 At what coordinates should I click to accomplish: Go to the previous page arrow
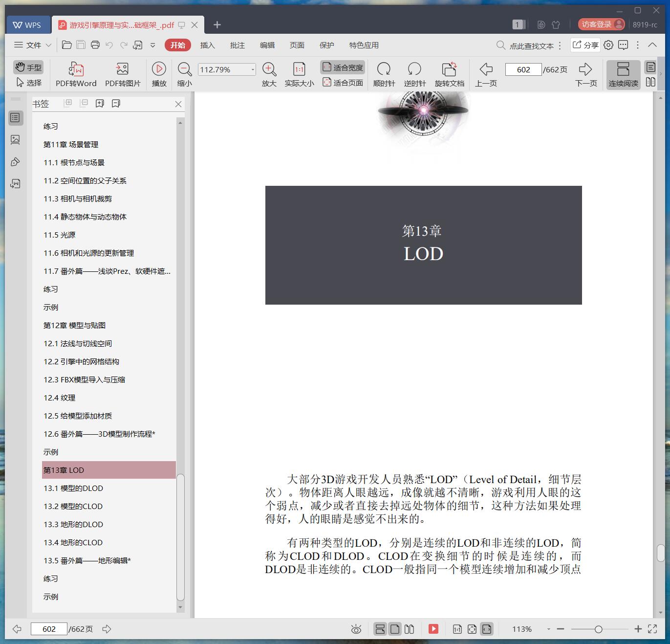pyautogui.click(x=486, y=74)
